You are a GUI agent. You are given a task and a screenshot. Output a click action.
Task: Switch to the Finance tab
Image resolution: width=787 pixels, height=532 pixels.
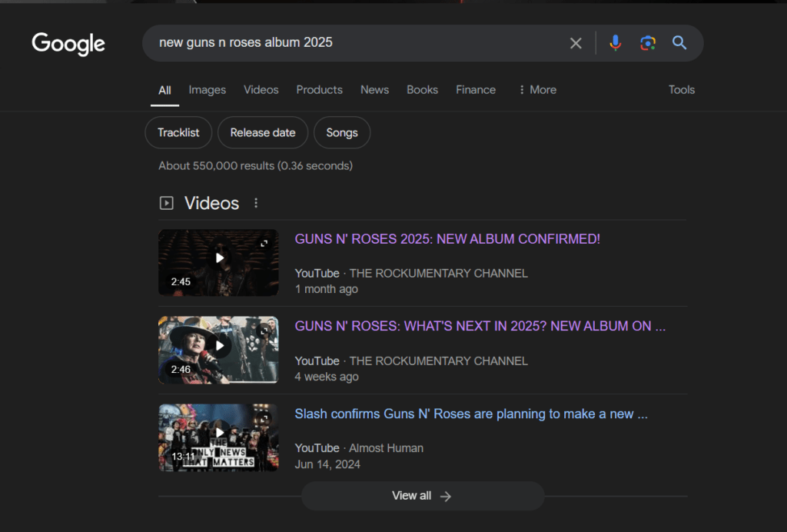pos(476,90)
